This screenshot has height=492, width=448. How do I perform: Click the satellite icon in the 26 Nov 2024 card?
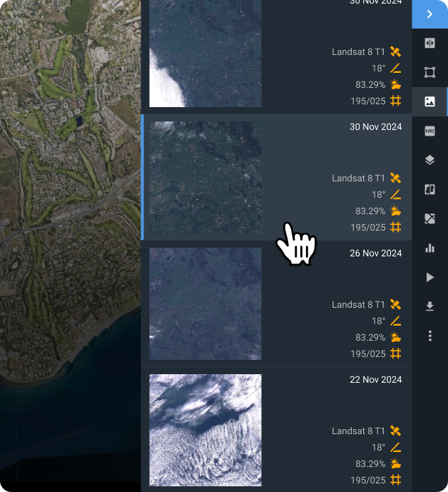tap(396, 304)
